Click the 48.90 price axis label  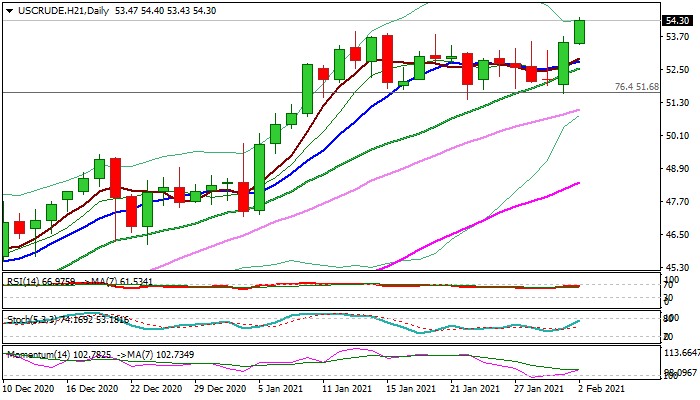point(677,169)
